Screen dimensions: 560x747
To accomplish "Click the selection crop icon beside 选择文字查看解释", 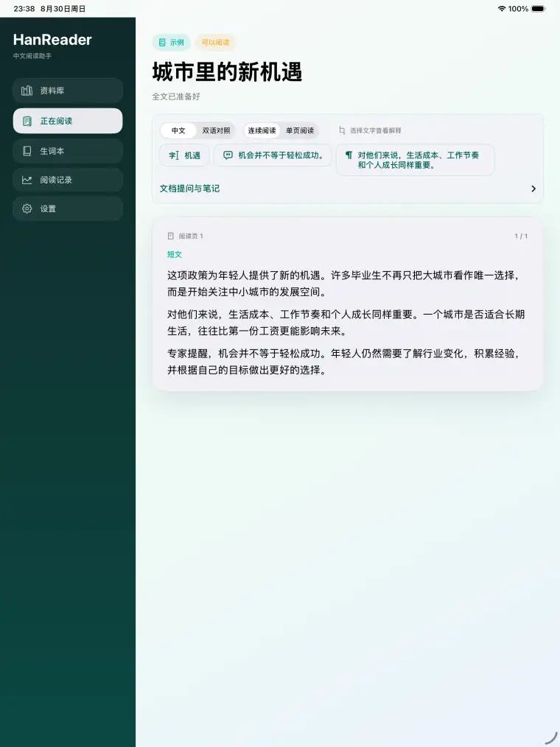I will 342,130.
